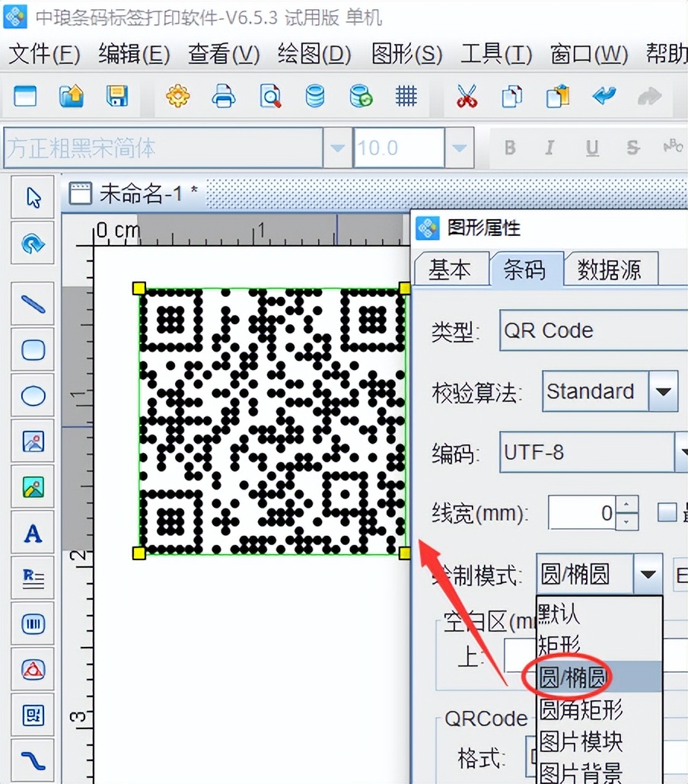The height and width of the screenshot is (784, 688).
Task: Click the blue rotate arrow tool
Action: 33,244
